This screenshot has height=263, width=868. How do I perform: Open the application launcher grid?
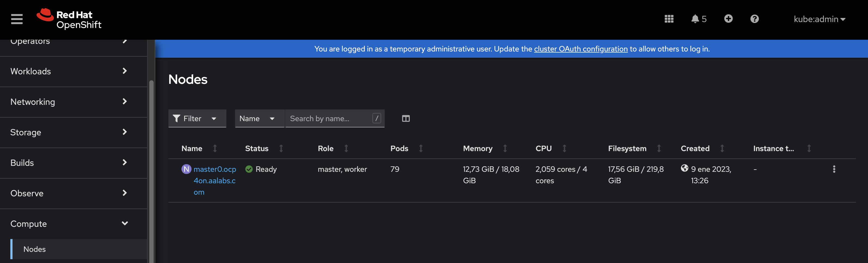click(669, 19)
